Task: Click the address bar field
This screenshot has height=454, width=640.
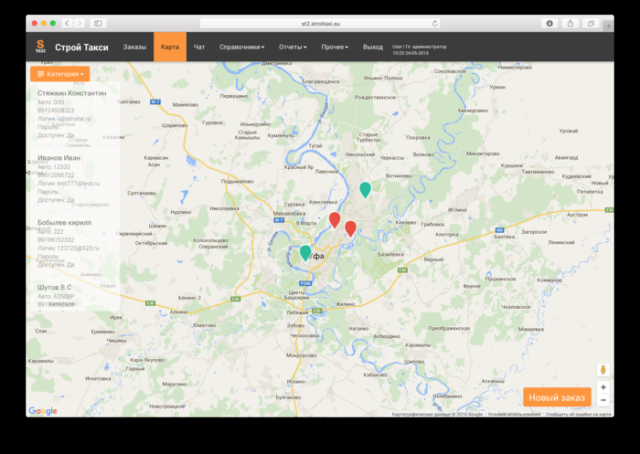Action: click(320, 24)
